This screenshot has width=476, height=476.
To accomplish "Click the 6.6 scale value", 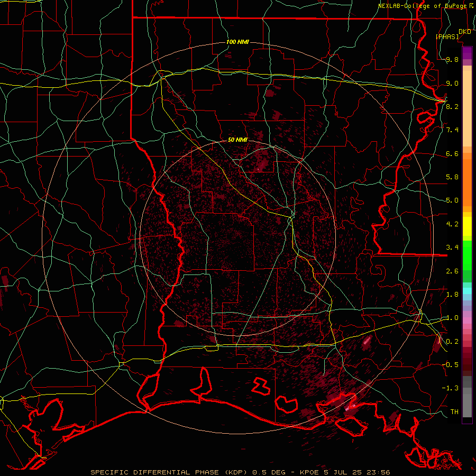I will pyautogui.click(x=452, y=154).
